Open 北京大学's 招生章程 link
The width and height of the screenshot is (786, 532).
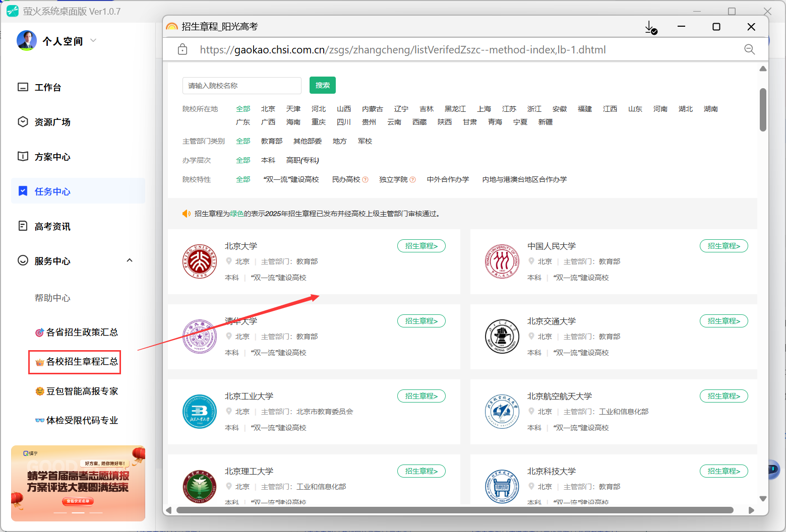(421, 246)
